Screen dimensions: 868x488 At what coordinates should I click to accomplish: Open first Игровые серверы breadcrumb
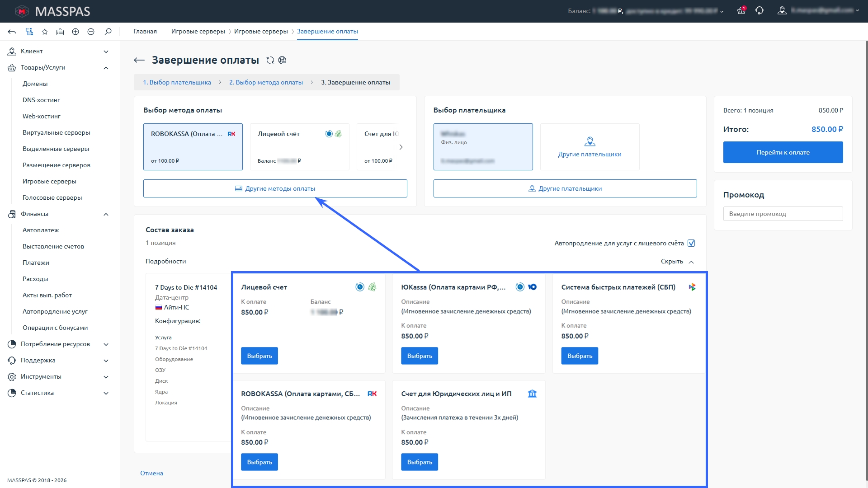[198, 32]
